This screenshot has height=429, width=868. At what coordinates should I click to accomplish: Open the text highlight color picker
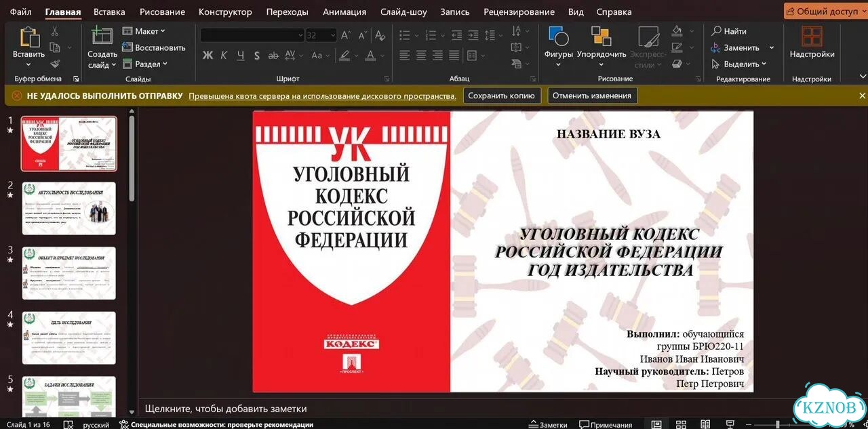[x=344, y=56]
